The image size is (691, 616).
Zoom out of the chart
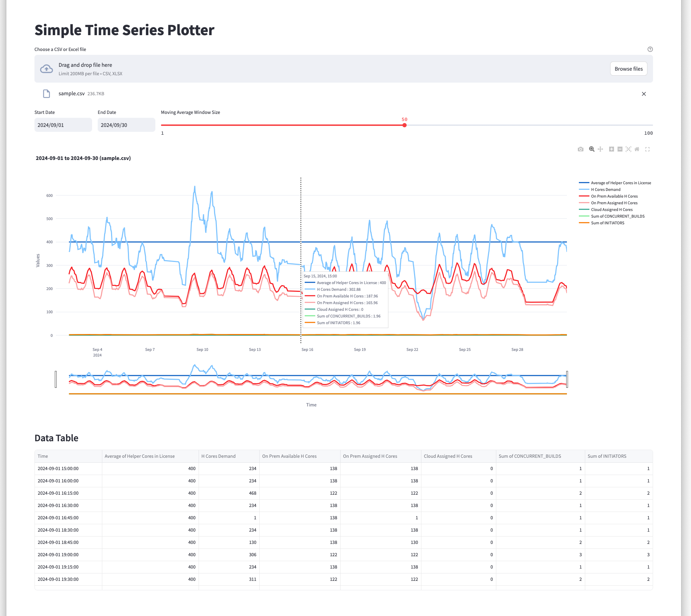point(620,149)
